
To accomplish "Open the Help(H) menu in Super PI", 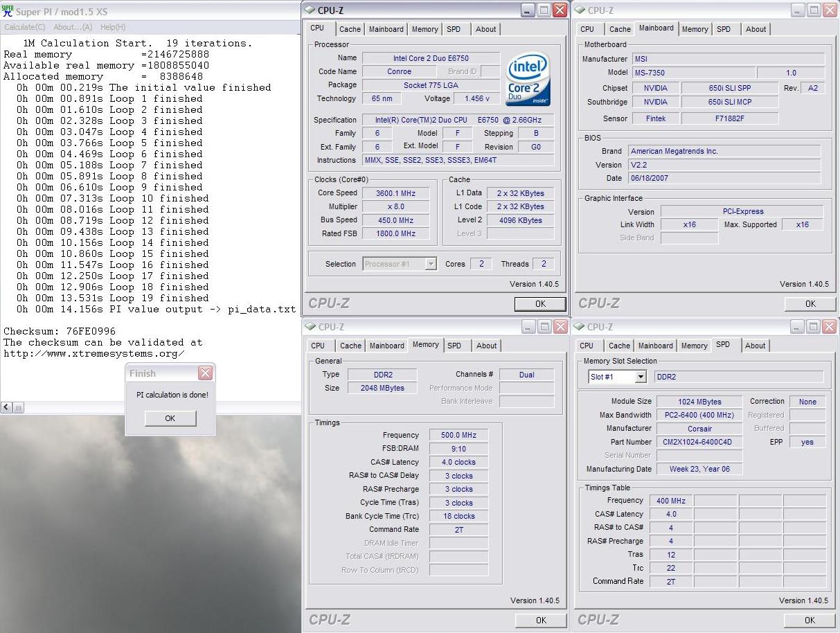I will (x=113, y=27).
